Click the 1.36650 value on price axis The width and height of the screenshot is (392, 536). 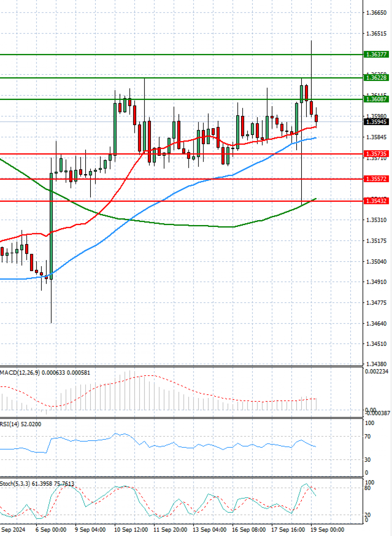click(376, 13)
